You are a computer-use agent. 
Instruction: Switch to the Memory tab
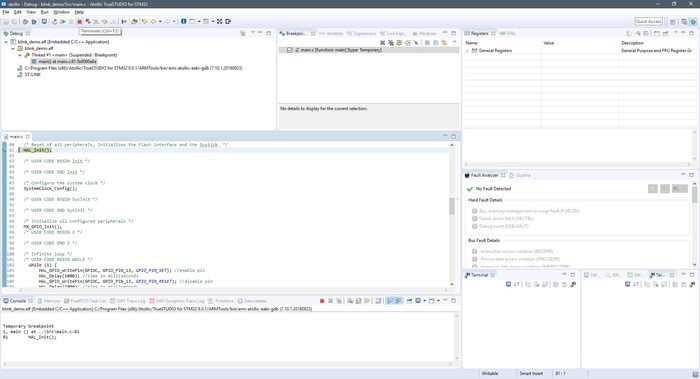pos(49,301)
